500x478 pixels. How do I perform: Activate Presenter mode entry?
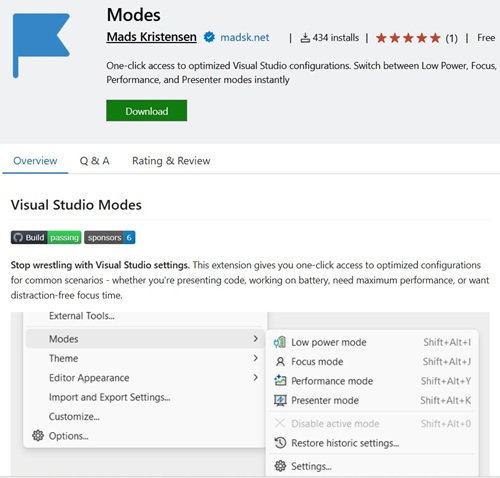coord(372,400)
